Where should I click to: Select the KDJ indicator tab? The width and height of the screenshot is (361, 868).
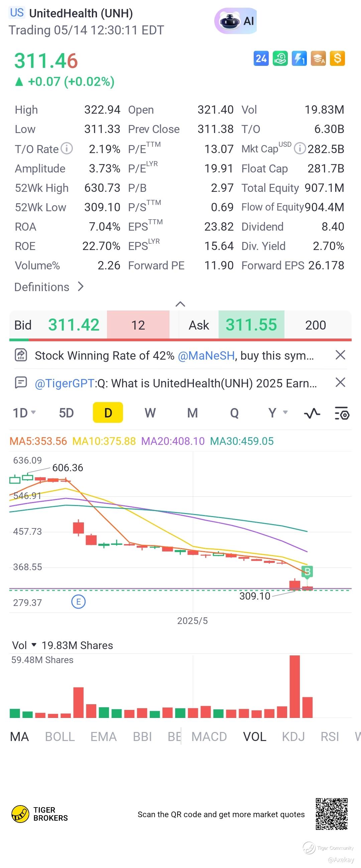[x=293, y=737]
